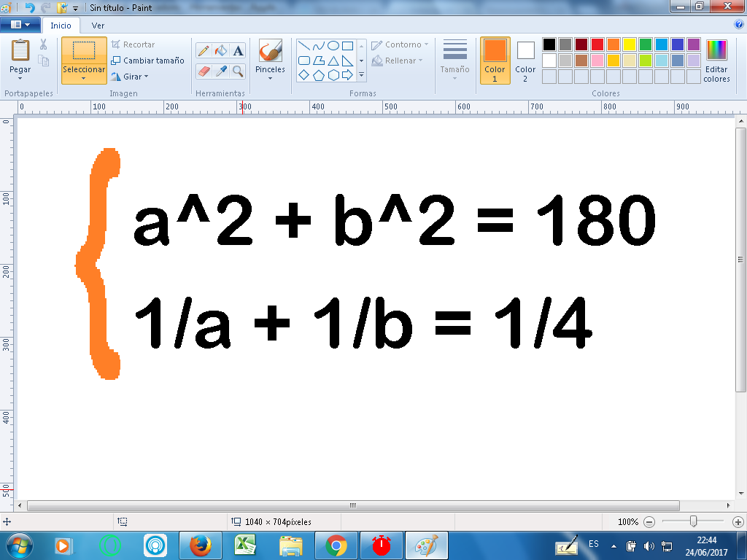Screen dimensions: 747x560
Task: Open the Pinceles brushes dropdown
Action: (270, 60)
